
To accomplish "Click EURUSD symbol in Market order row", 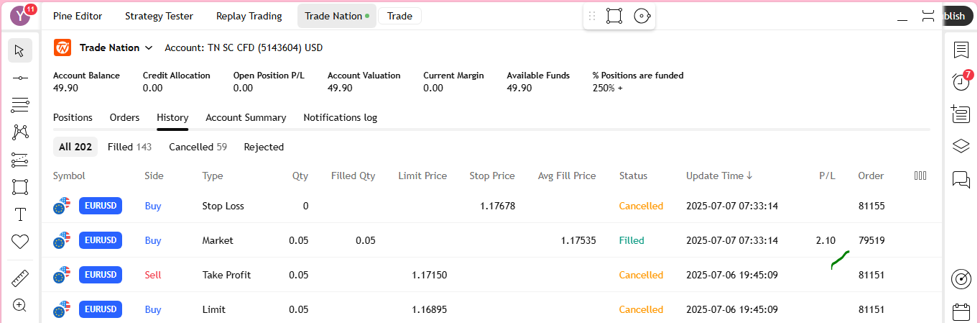I will pyautogui.click(x=101, y=240).
